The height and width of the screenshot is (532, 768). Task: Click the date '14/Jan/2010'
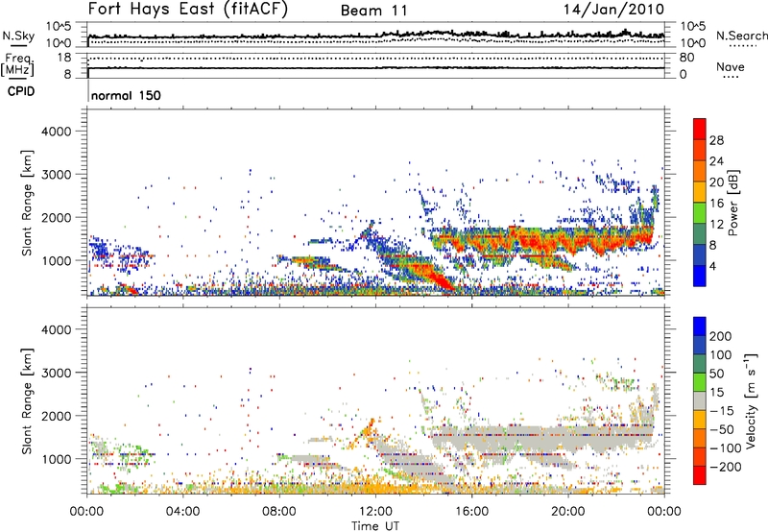pos(613,10)
